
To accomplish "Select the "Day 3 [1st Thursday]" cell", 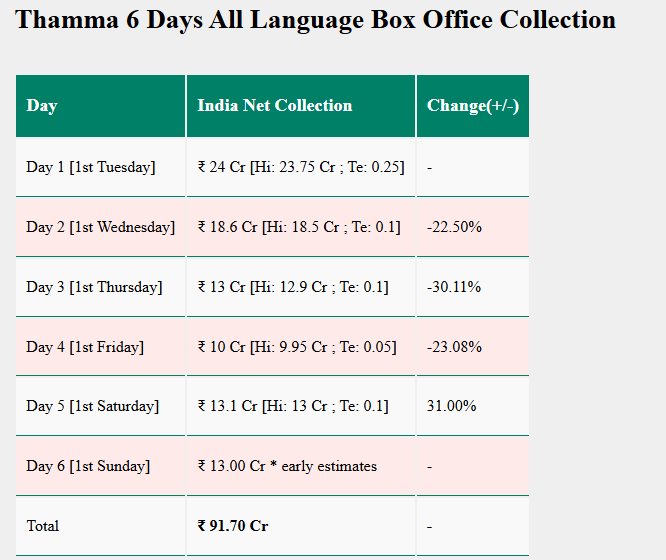I will click(x=94, y=287).
